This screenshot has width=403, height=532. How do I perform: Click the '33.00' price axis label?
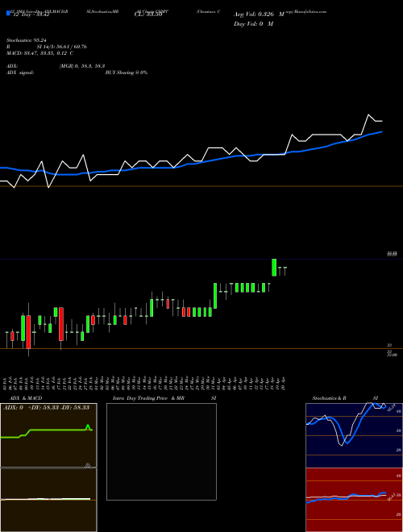(392, 355)
